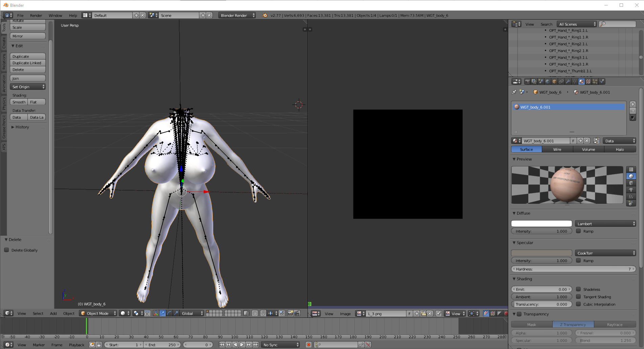Select the rotate manipulator arc icon

point(169,313)
